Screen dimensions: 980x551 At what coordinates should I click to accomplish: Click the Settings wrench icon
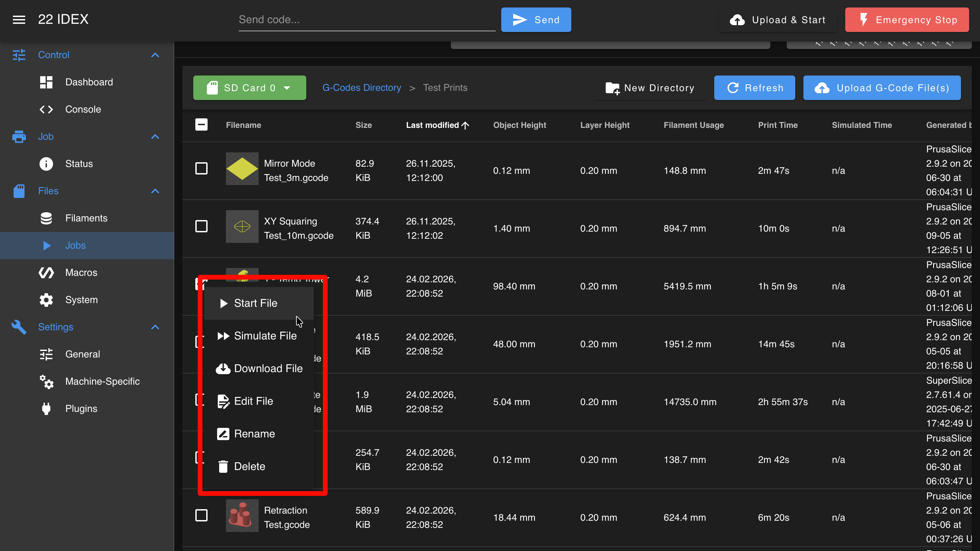19,327
